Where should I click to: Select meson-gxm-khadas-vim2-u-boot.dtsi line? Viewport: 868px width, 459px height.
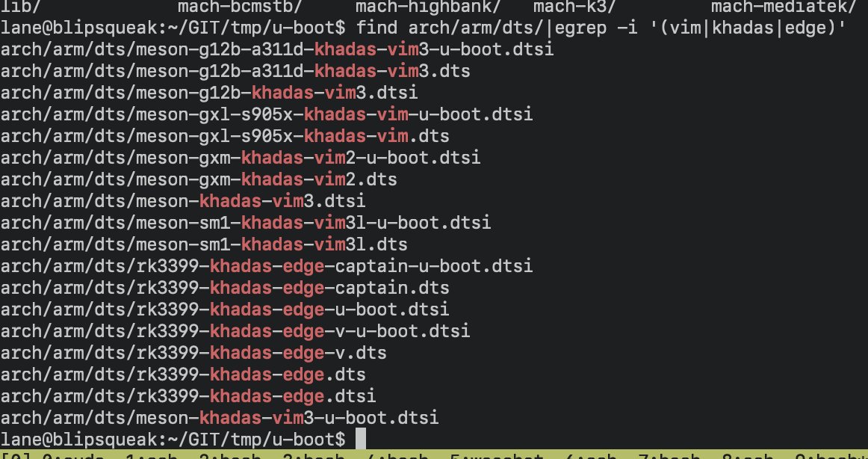(241, 158)
